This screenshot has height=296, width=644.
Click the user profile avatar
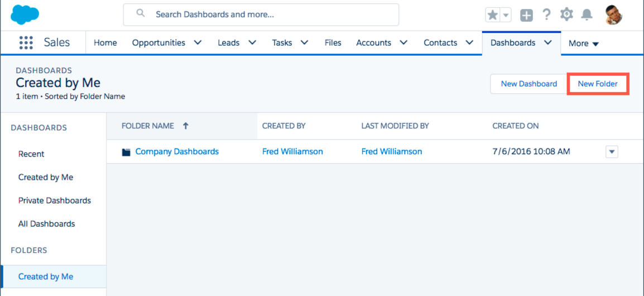click(x=613, y=15)
